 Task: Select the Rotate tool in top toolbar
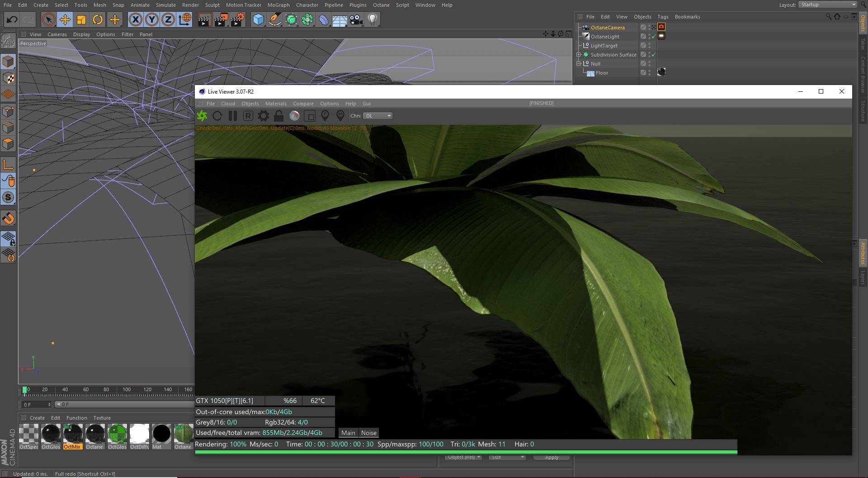coord(98,19)
